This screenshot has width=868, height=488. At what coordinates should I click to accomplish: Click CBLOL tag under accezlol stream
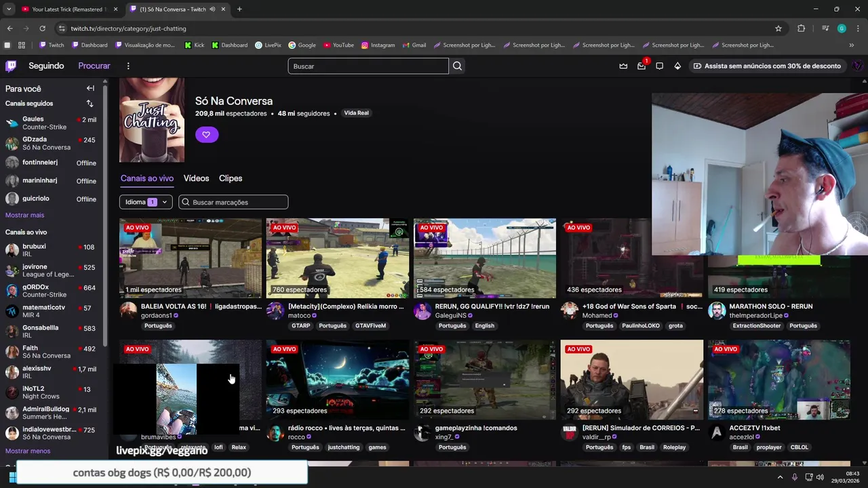click(800, 447)
